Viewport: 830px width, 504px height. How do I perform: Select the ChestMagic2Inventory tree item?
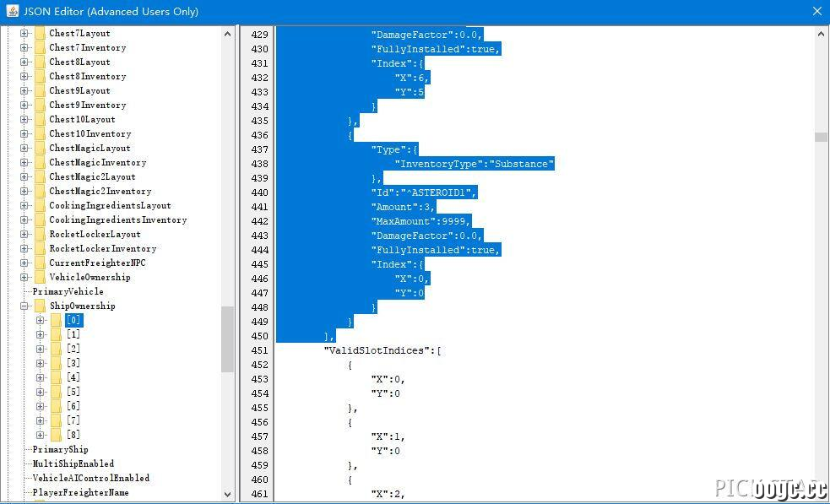point(100,191)
